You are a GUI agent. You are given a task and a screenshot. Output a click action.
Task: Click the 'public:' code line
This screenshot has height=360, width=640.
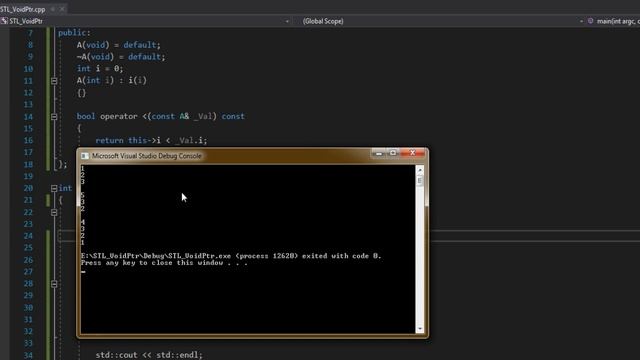point(74,33)
